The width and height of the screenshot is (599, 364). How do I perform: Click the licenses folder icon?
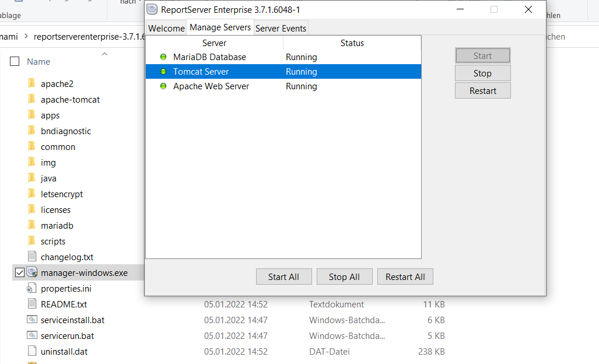pos(31,209)
